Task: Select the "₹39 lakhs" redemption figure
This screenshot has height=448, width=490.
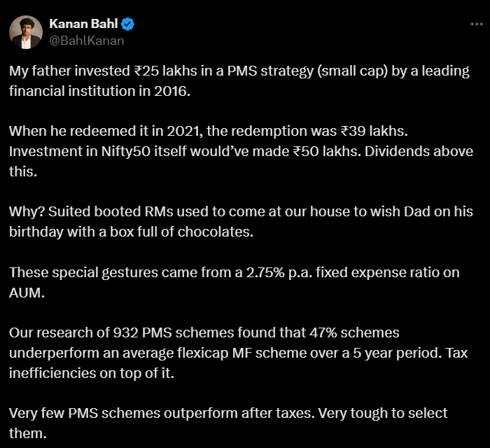Action: [374, 131]
